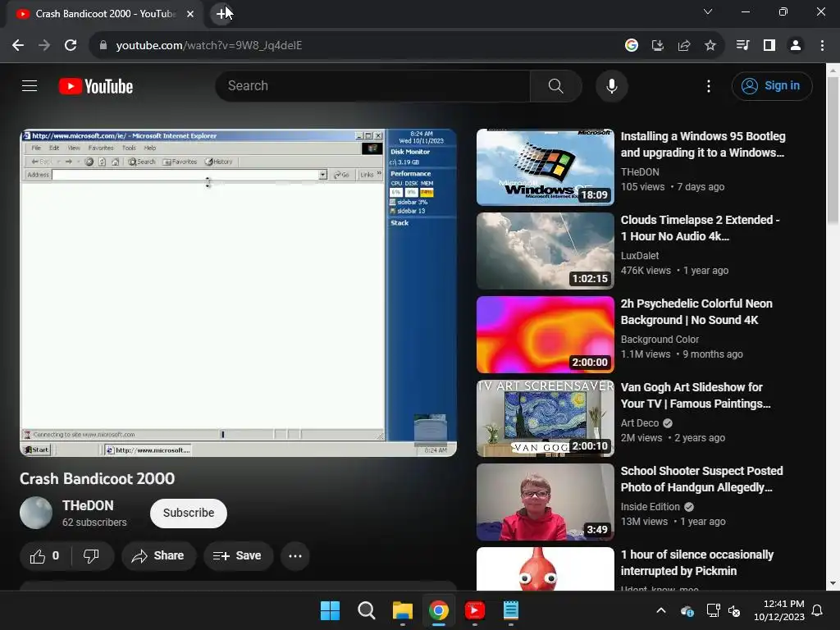This screenshot has height=630, width=840.
Task: Expand the tab search chevron in the title bar
Action: [x=708, y=11]
